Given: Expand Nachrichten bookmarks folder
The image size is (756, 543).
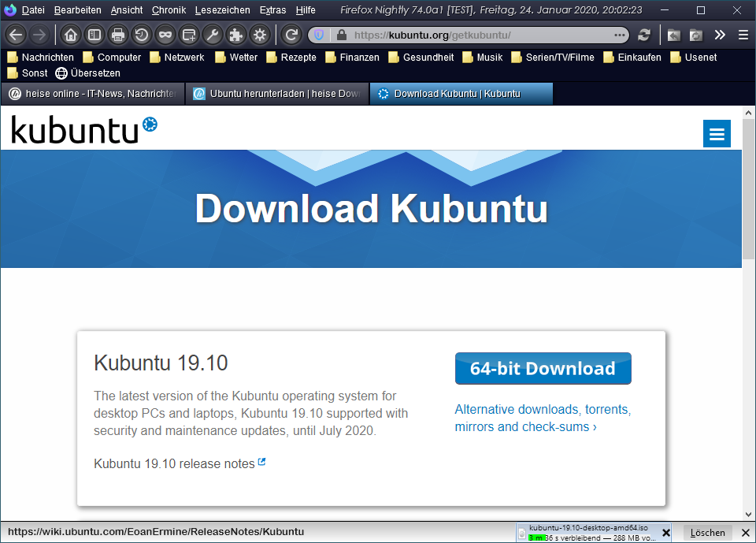Looking at the screenshot, I should 41,58.
